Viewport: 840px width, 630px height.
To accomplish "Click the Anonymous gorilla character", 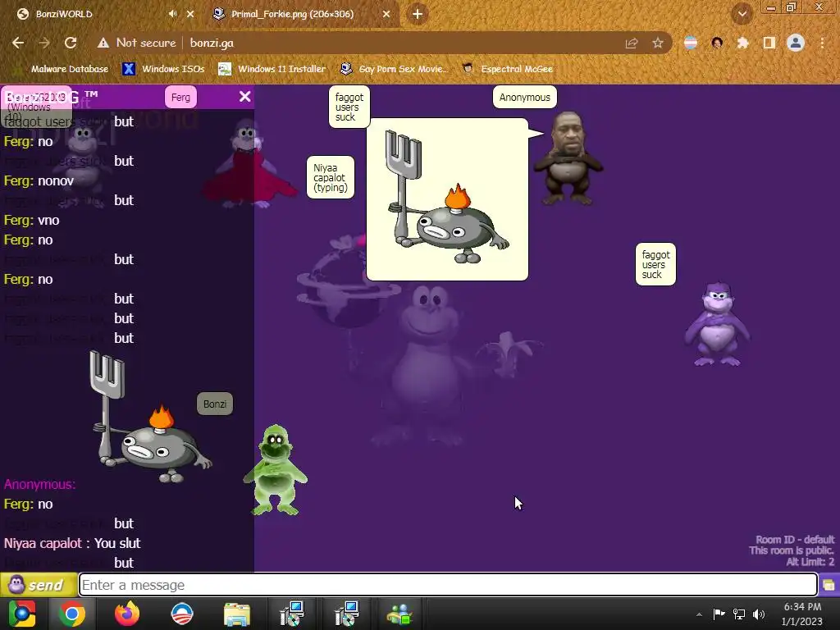I will click(568, 158).
